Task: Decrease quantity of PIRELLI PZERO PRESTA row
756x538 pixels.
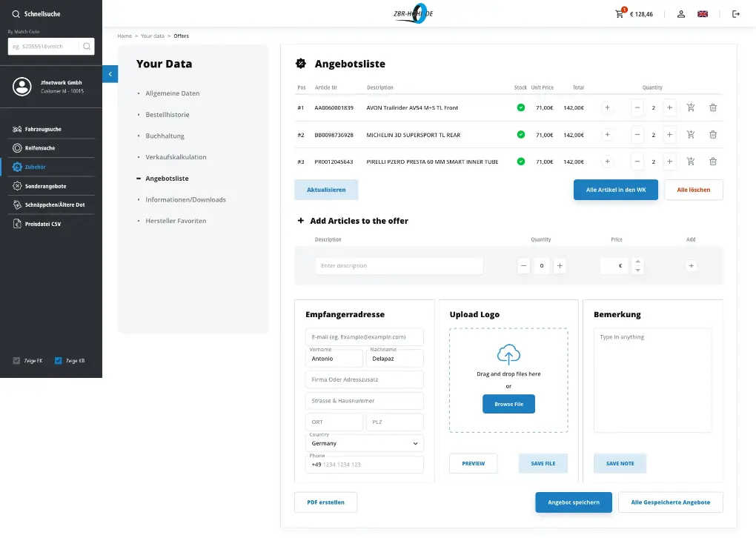Action: coord(637,162)
